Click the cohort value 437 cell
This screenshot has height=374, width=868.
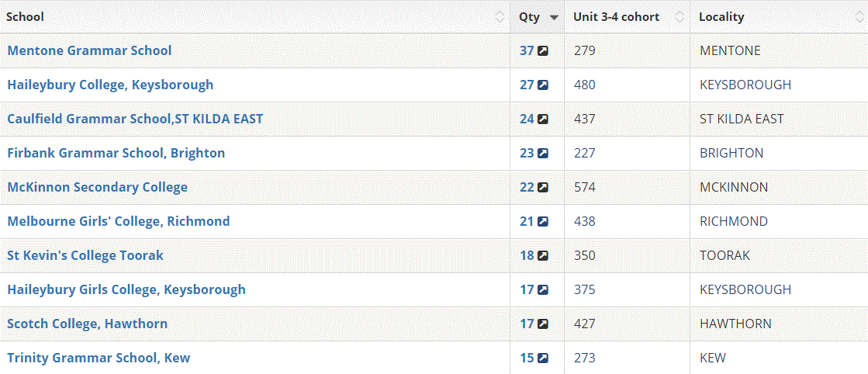tap(585, 119)
